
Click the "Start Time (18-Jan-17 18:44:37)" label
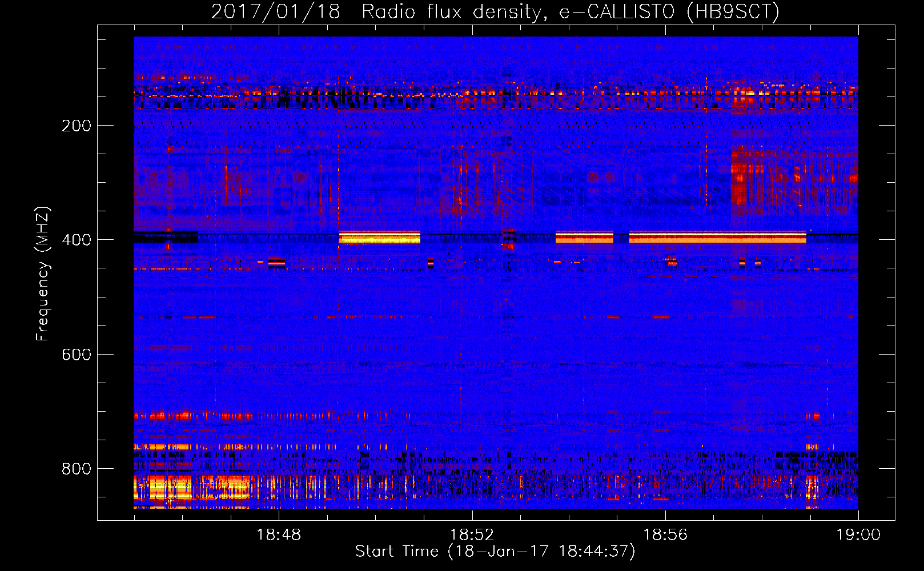tap(495, 552)
